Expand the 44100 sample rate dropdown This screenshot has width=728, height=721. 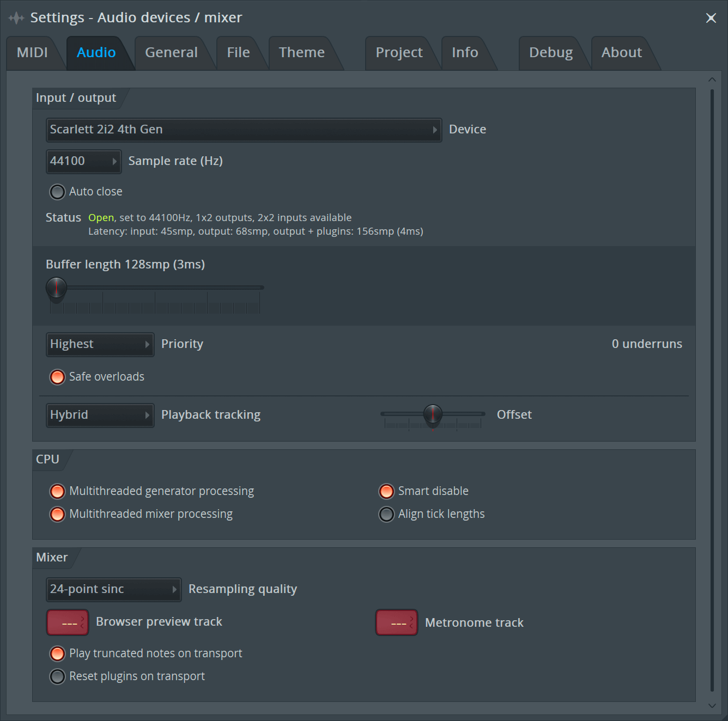(x=83, y=161)
